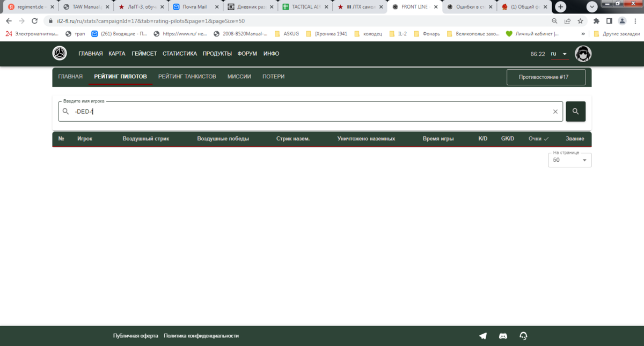
Task: Open Политика конфиденциальности link
Action: point(201,336)
